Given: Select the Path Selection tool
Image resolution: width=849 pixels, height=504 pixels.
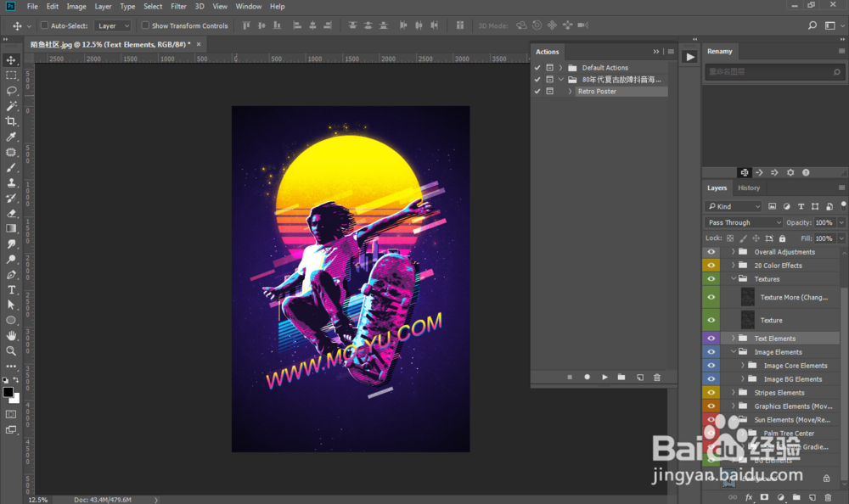Looking at the screenshot, I should [x=11, y=305].
